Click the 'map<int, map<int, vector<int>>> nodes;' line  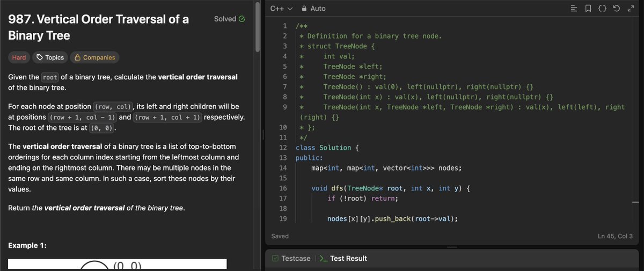pyautogui.click(x=386, y=168)
